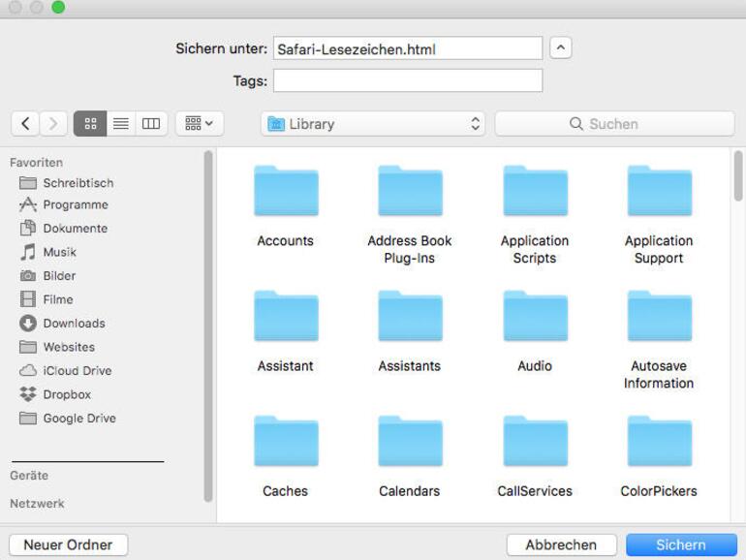
Task: Click the Tags input field
Action: 408,80
